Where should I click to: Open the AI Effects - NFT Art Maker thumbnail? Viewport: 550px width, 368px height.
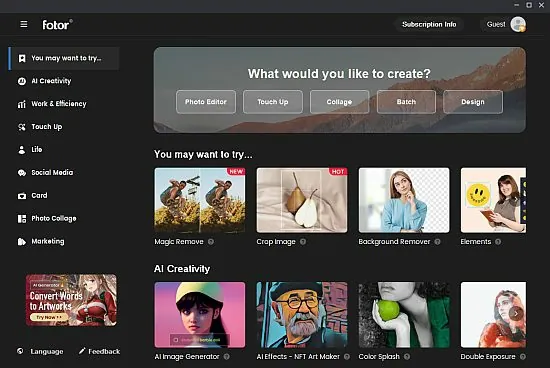(x=302, y=315)
